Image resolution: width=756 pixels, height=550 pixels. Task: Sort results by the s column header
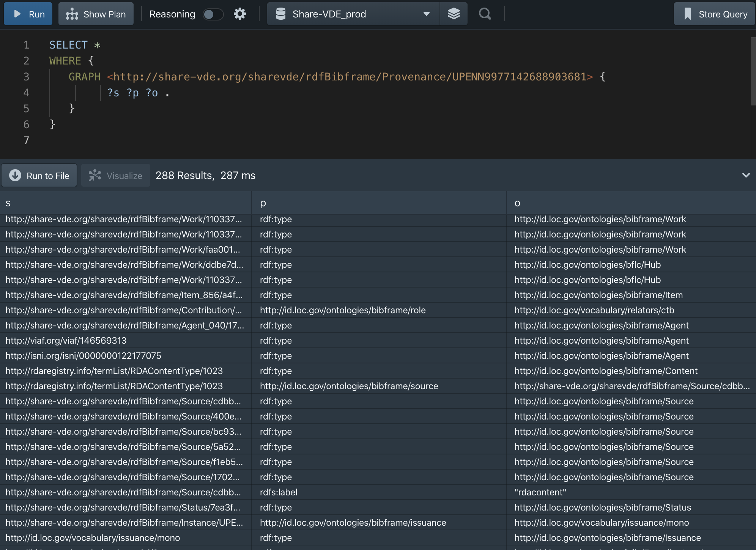[x=8, y=203]
